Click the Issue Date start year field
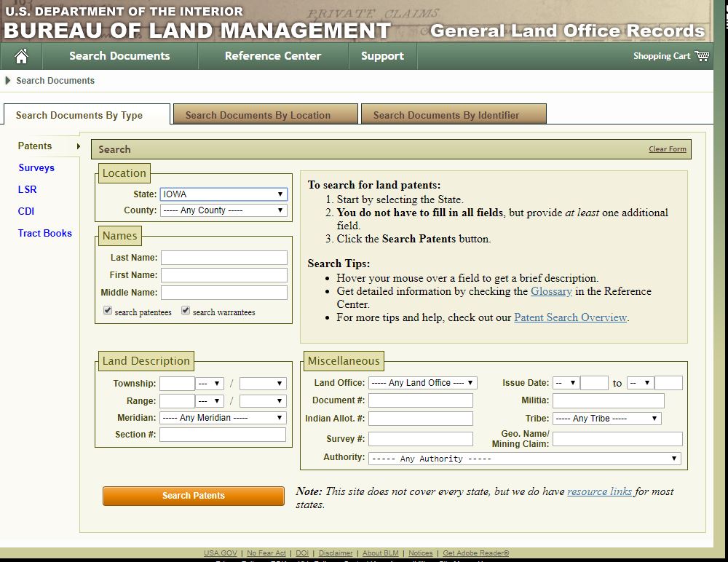The height and width of the screenshot is (562, 728). click(x=594, y=383)
